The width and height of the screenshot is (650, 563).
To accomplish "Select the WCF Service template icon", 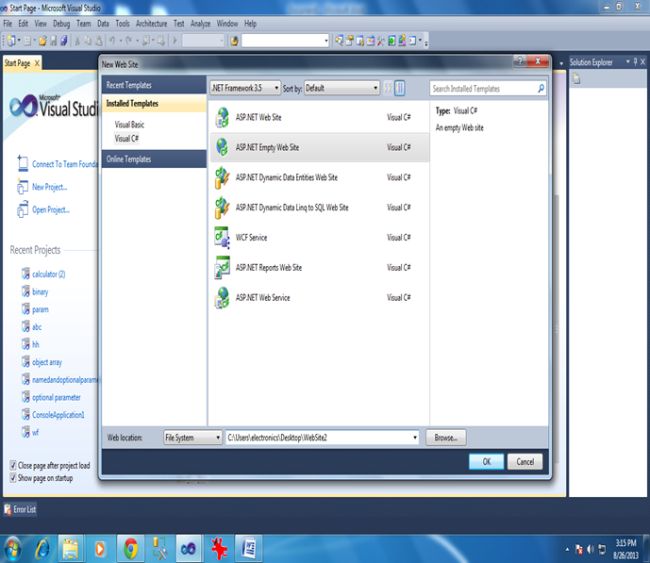I will (222, 237).
